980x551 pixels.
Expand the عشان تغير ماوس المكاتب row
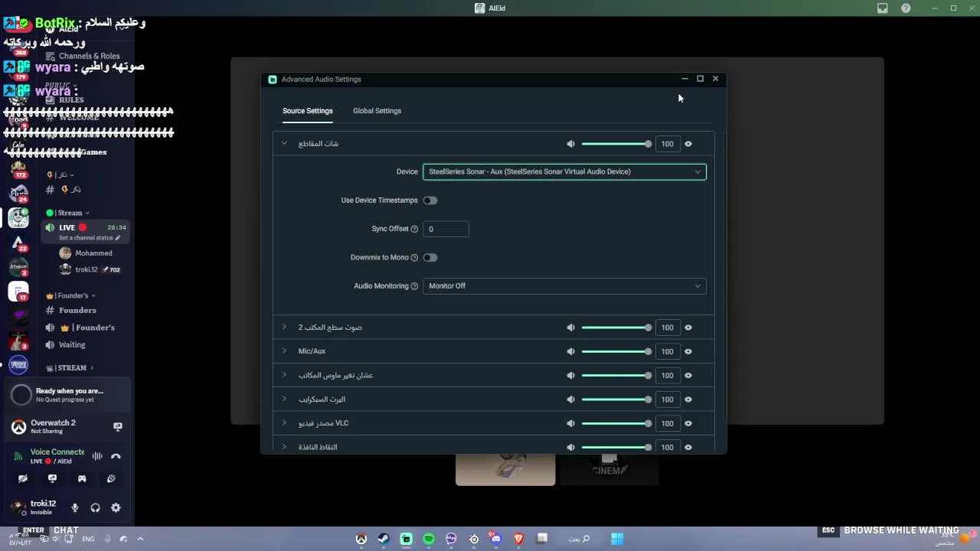pyautogui.click(x=284, y=374)
